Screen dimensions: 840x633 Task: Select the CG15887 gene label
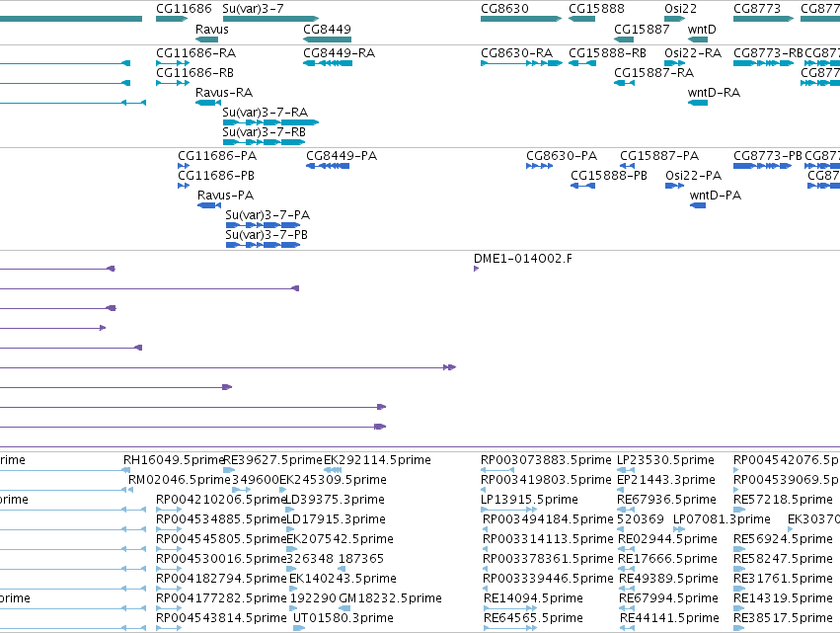click(642, 29)
